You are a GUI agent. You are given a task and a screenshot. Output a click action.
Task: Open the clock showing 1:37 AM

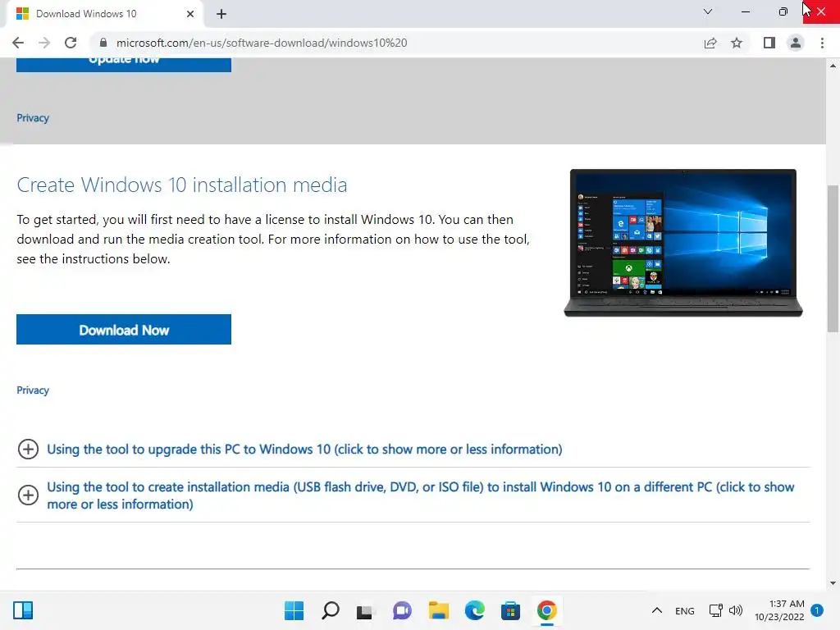pyautogui.click(x=779, y=610)
